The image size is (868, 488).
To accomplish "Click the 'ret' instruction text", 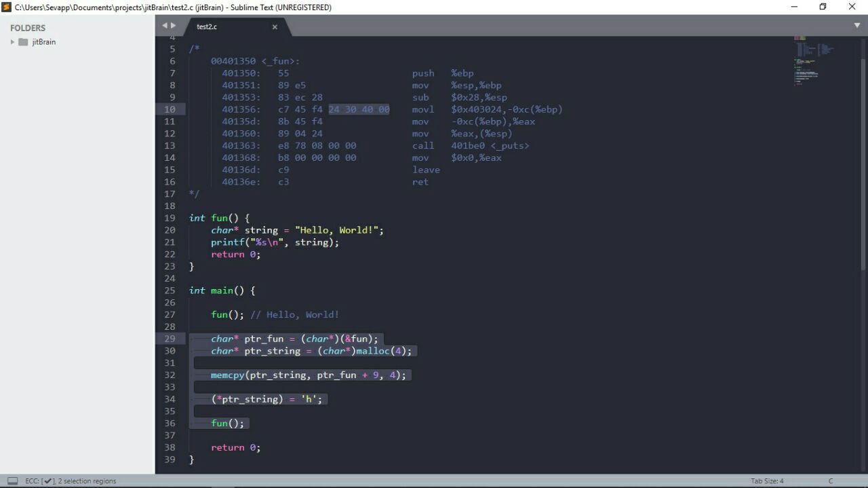I will (420, 182).
